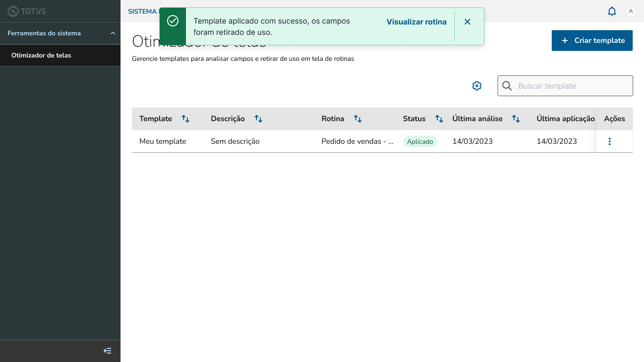Sort table by Template column
The height and width of the screenshot is (362, 644).
[185, 119]
